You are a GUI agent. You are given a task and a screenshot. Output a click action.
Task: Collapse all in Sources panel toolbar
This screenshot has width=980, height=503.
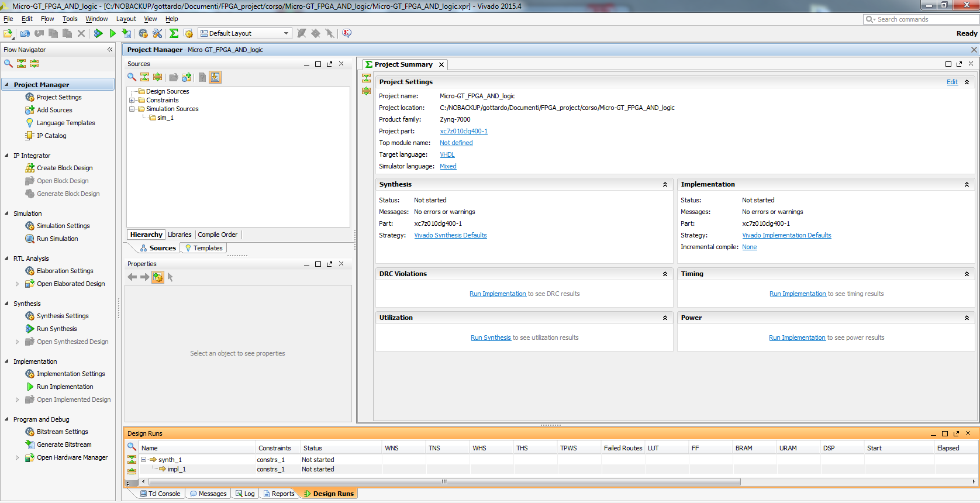coord(145,77)
